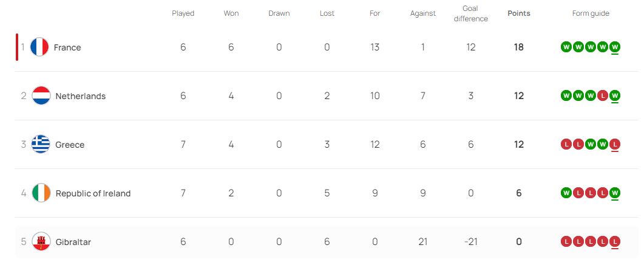Click the Gibraltar flag icon
644x259 pixels.
point(41,241)
